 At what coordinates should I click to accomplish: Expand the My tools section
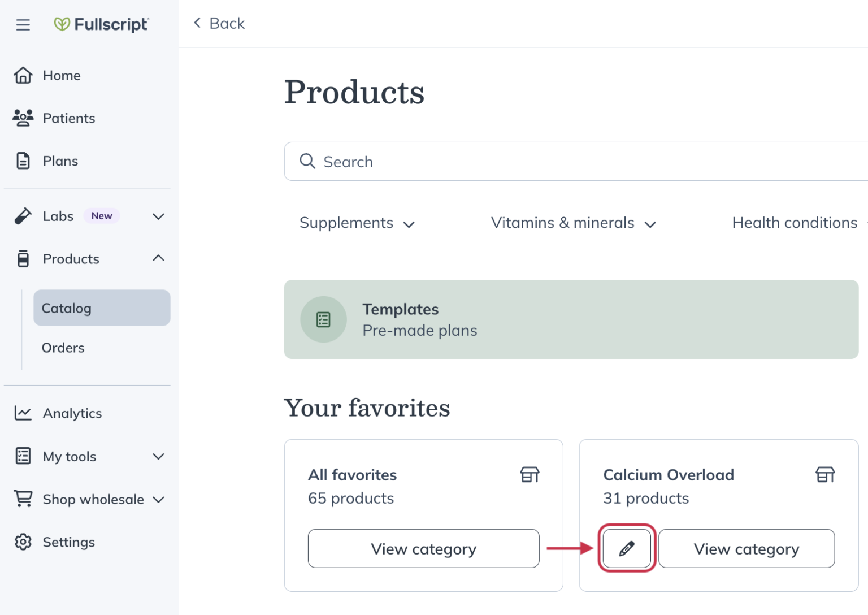pyautogui.click(x=159, y=456)
